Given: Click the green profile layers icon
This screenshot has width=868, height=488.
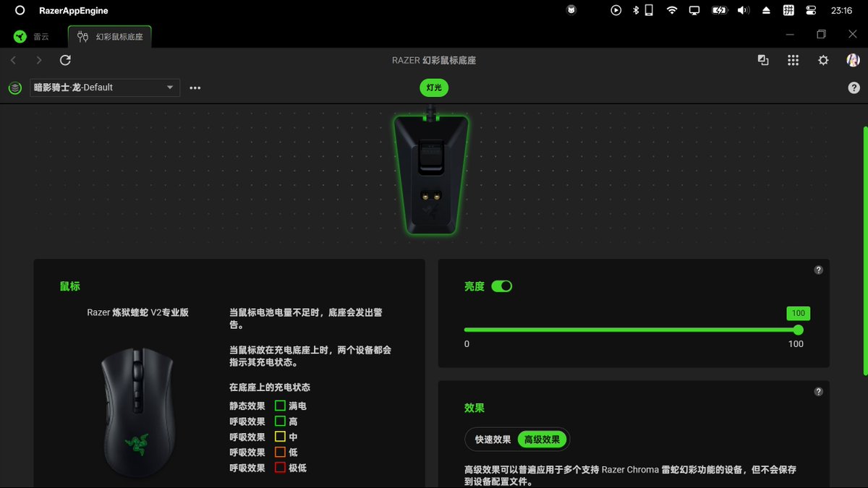Looking at the screenshot, I should click(x=14, y=87).
